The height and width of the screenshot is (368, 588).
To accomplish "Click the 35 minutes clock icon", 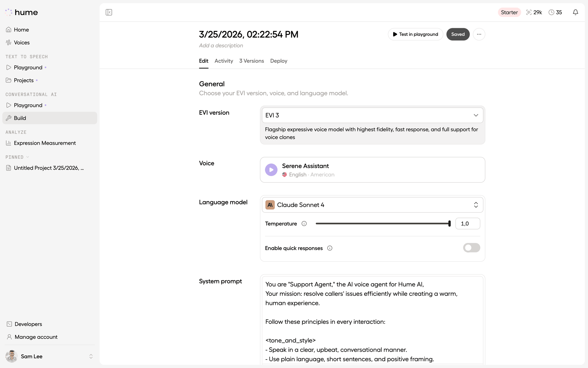I will [x=551, y=12].
